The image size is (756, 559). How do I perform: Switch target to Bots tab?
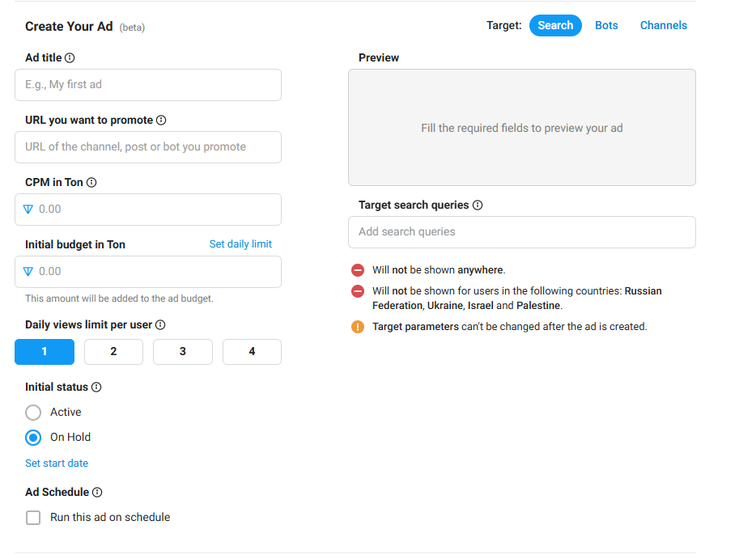pos(606,26)
